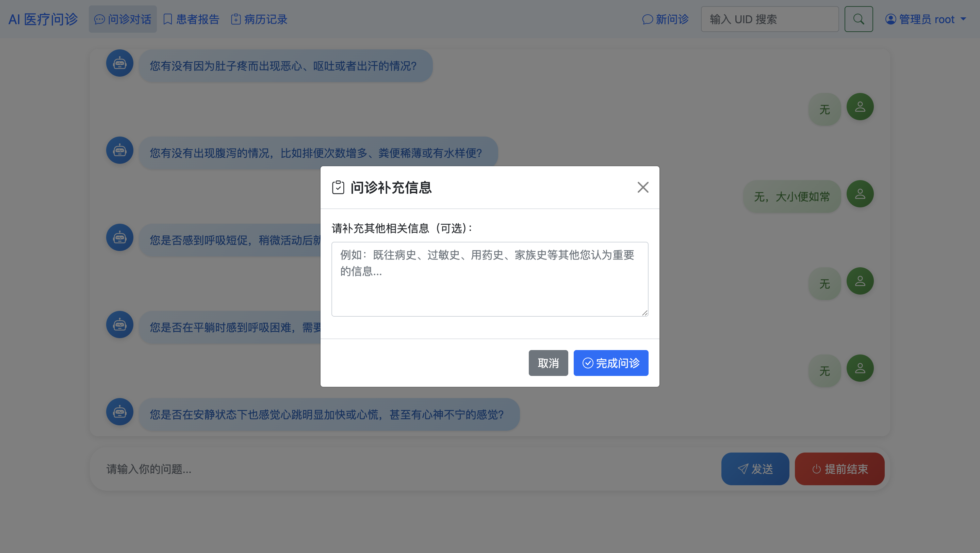Click the UID search input field
Screen dimensions: 980x553
(769, 19)
